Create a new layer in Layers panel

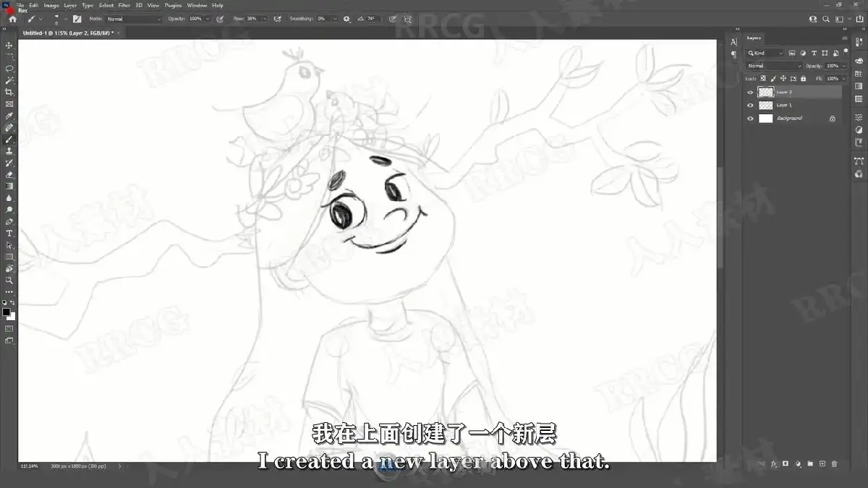coord(822,463)
